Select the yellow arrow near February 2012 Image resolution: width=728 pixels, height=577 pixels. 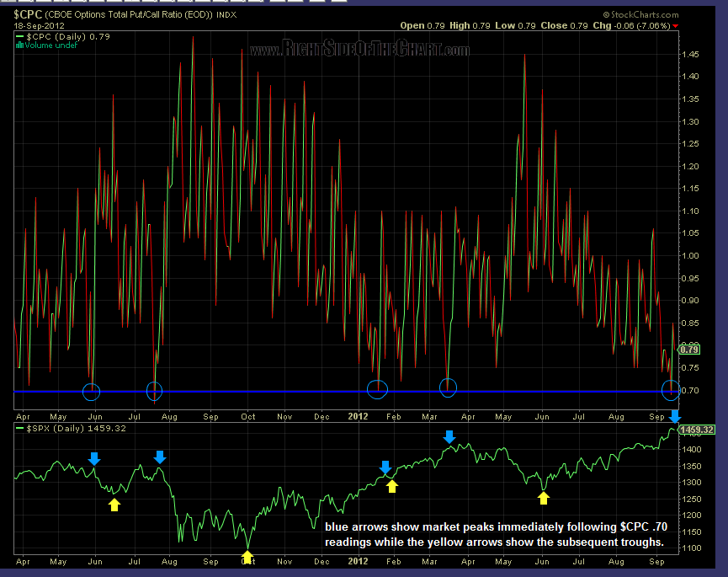click(x=391, y=485)
